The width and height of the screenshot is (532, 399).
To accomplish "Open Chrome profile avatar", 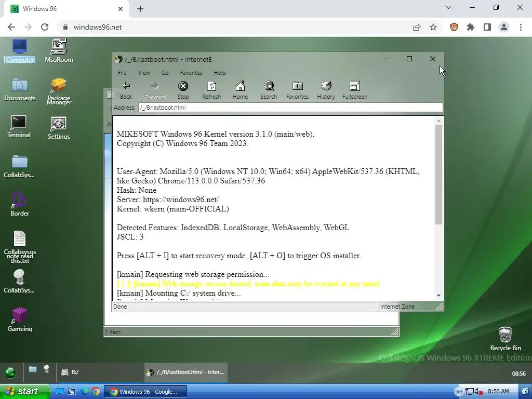I will tap(504, 27).
